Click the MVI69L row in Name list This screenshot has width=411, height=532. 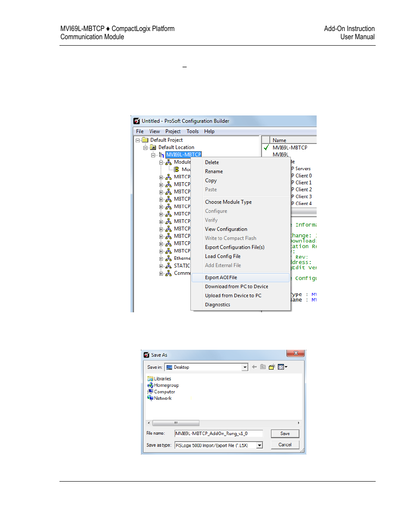coord(280,154)
